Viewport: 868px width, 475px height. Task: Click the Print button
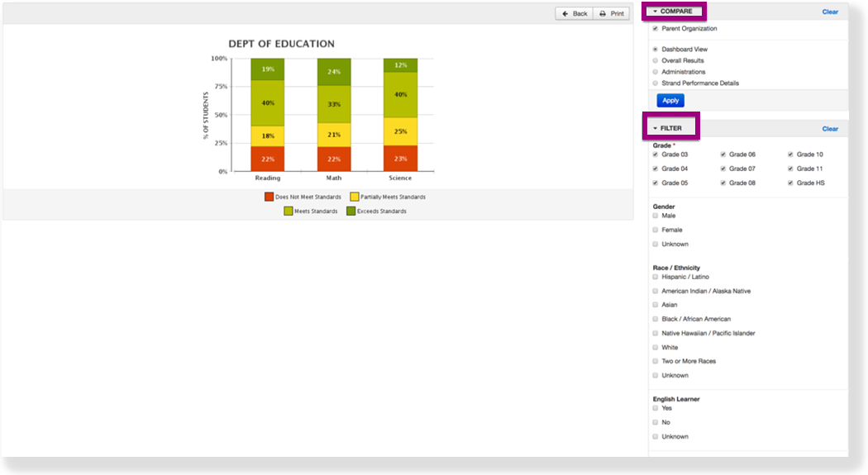[x=612, y=14]
